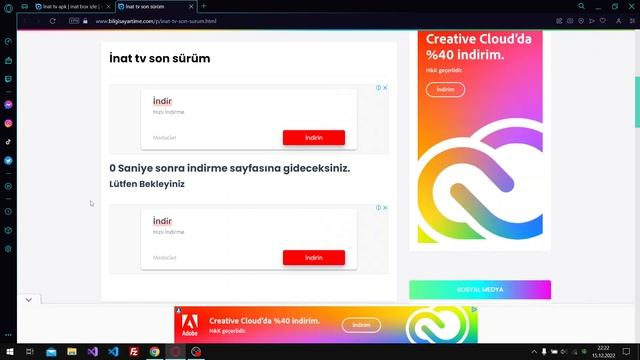Click the SOSYAL MEDYA gradient header

click(480, 290)
